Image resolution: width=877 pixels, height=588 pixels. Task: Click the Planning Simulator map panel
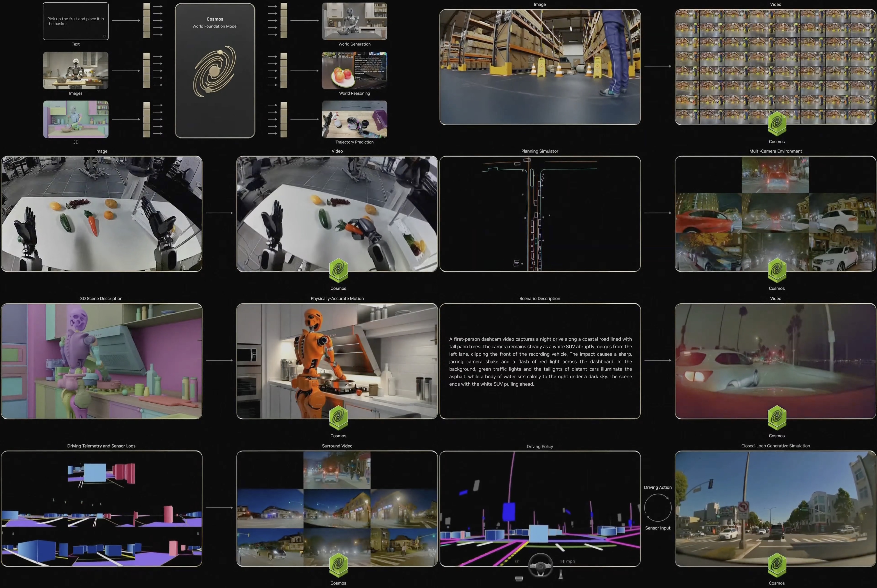tap(540, 214)
